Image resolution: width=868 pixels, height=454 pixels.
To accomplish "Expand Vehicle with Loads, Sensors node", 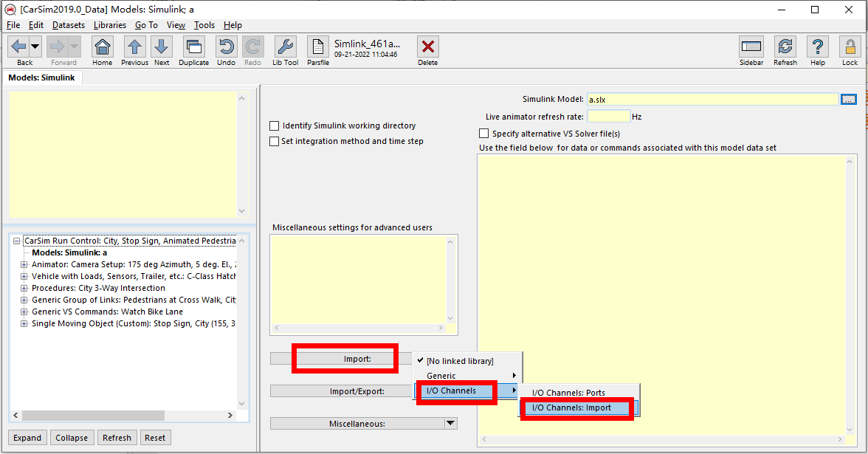I will [x=24, y=276].
